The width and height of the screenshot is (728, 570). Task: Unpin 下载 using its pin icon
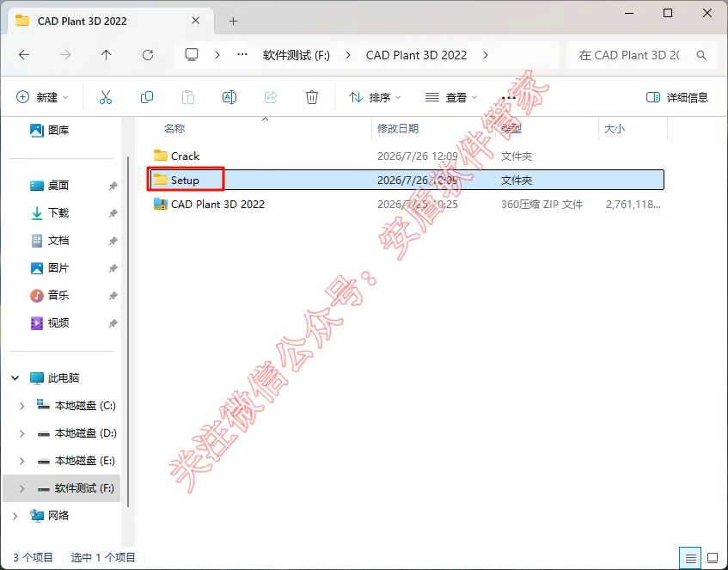point(113,213)
